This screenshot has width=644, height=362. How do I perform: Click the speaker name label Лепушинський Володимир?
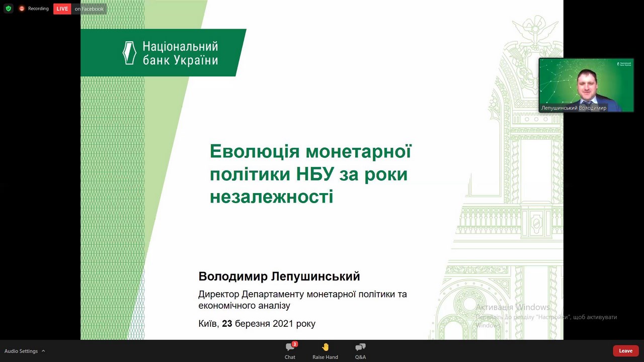click(x=574, y=108)
